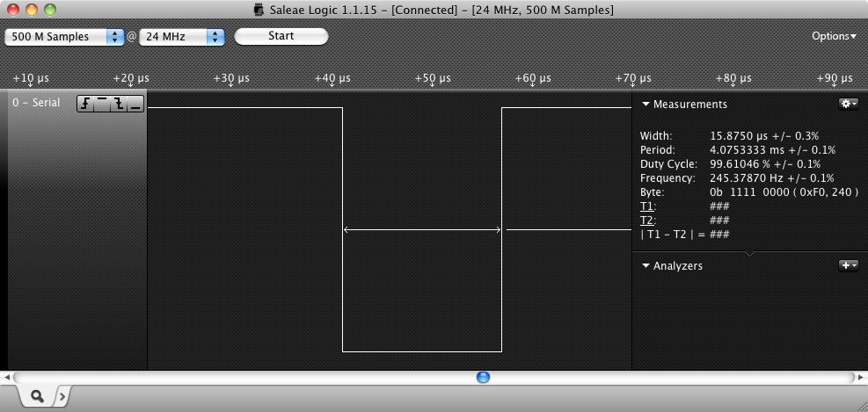The height and width of the screenshot is (412, 868).
Task: Collapse the Analyzers panel
Action: pos(646,265)
